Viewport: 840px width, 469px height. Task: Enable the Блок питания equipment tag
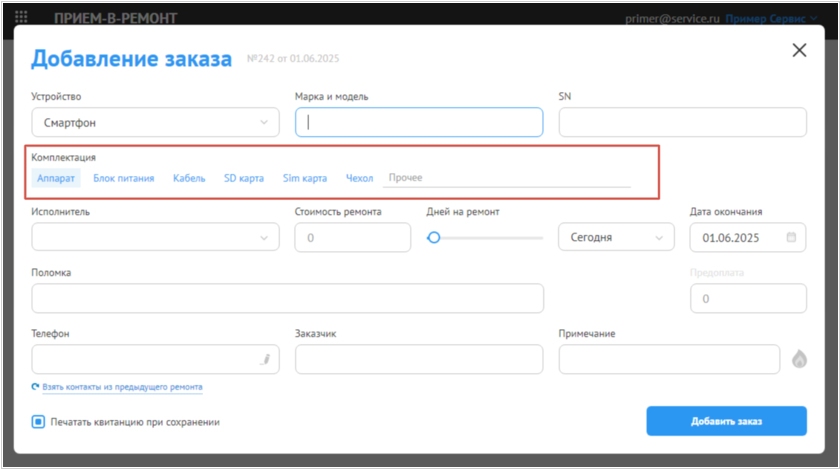tap(124, 178)
